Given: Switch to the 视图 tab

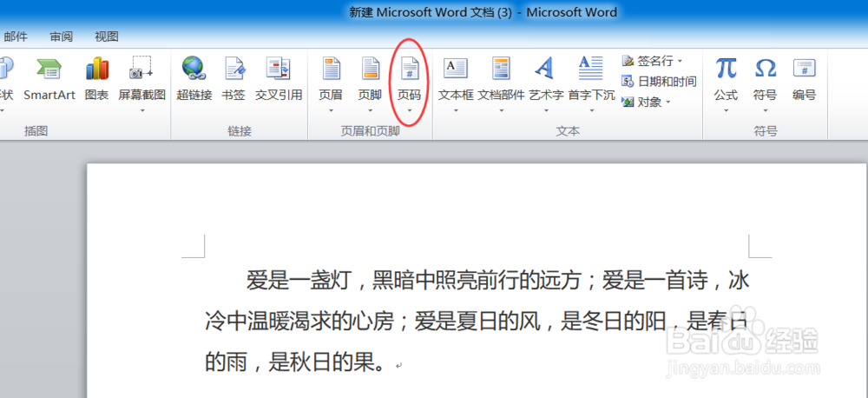Looking at the screenshot, I should tap(106, 36).
